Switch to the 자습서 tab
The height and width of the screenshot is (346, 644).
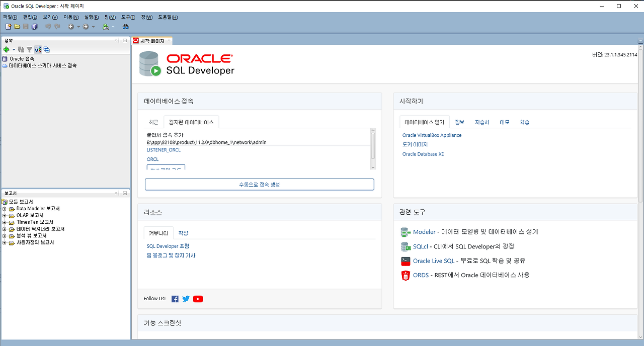tap(482, 122)
